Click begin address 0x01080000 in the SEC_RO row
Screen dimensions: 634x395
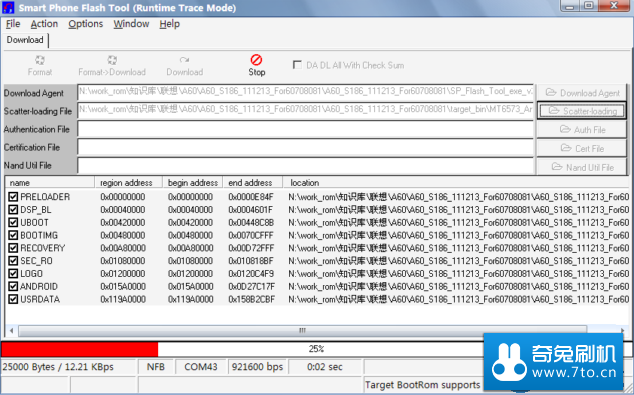click(x=190, y=261)
